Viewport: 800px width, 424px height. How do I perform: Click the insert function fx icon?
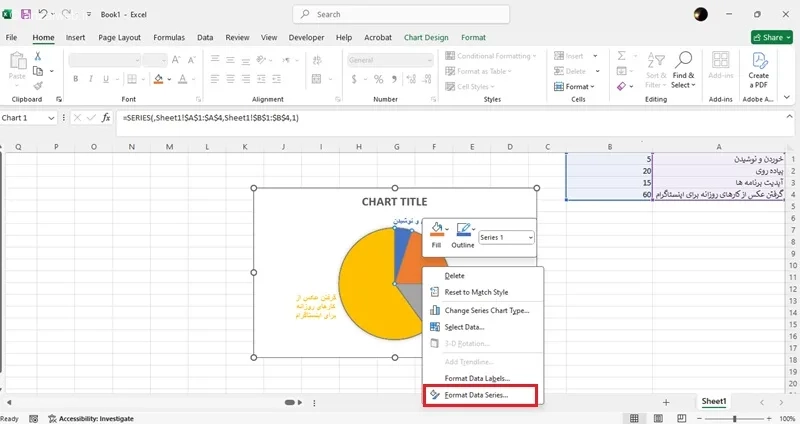(106, 118)
